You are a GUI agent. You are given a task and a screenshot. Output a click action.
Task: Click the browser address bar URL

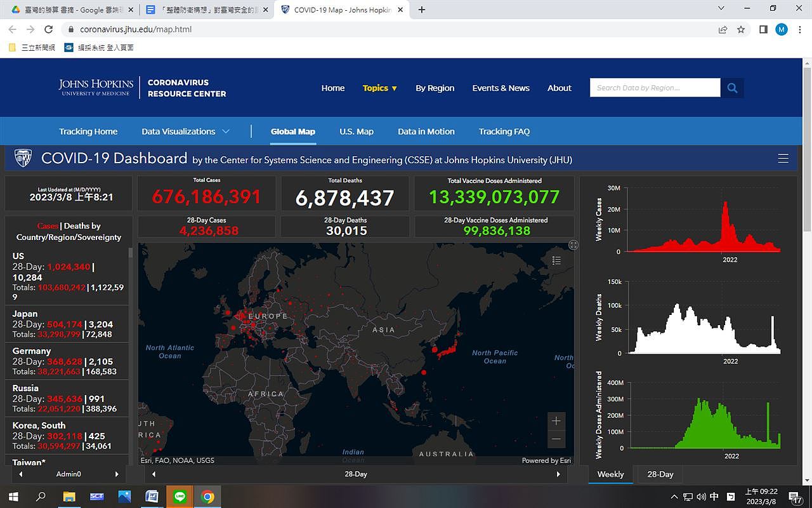(x=136, y=29)
